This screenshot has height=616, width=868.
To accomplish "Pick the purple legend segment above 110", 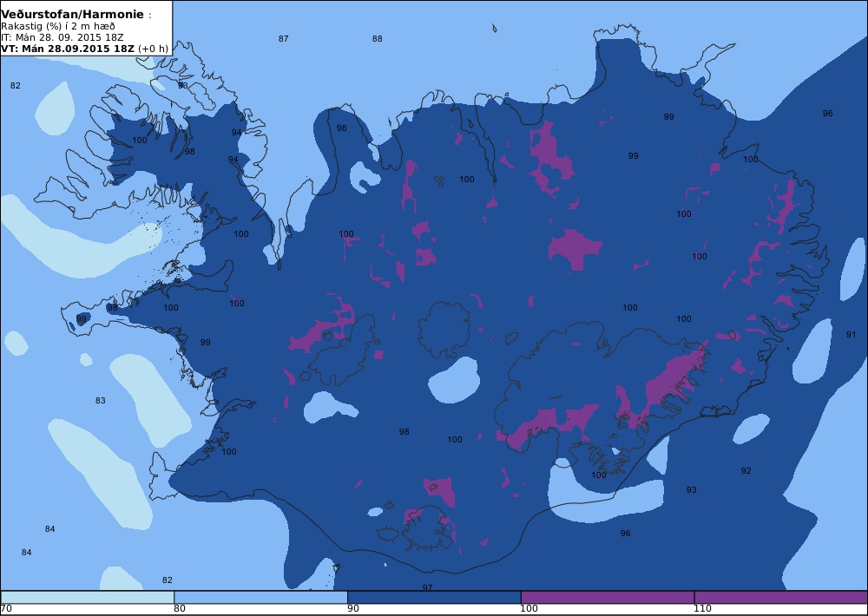I will pos(781,597).
